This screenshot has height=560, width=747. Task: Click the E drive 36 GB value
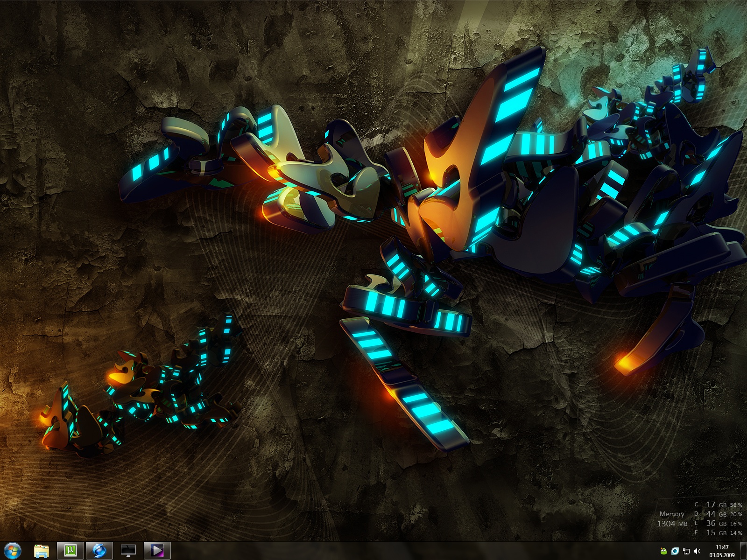click(x=716, y=523)
